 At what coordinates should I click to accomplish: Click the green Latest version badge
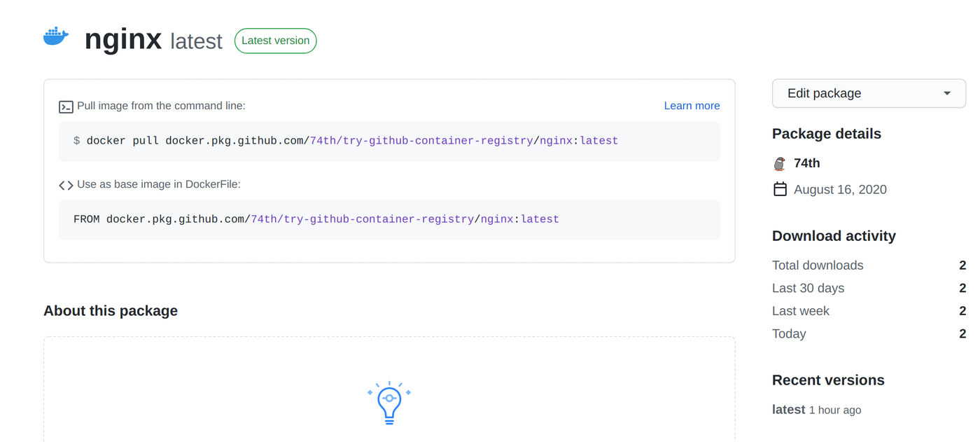(275, 41)
